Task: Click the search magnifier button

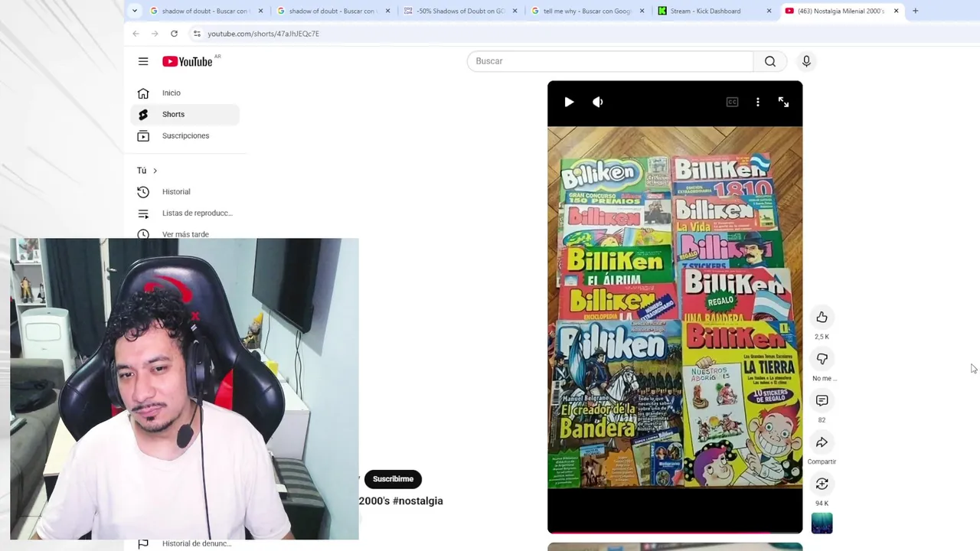Action: (770, 61)
